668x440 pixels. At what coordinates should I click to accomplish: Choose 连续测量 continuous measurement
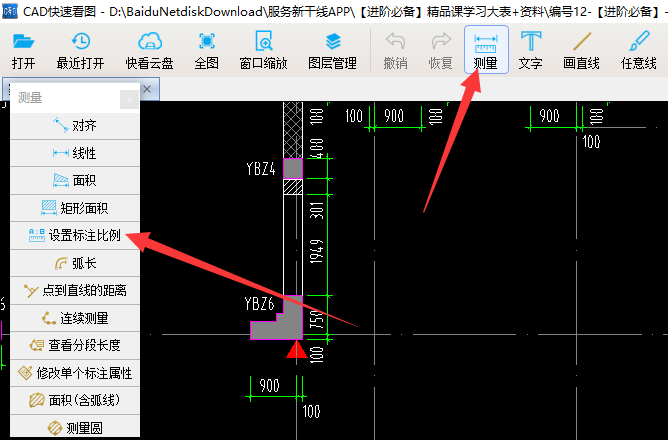click(x=75, y=318)
